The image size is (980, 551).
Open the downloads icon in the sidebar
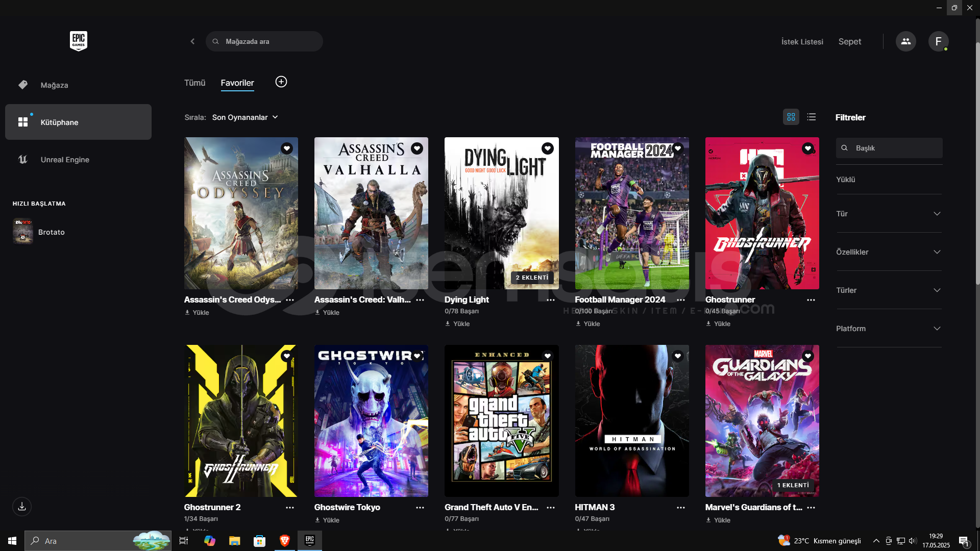point(22,507)
